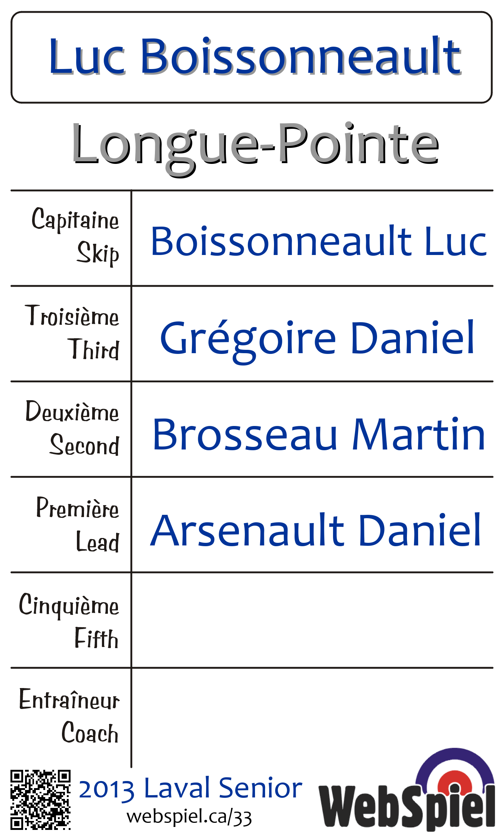
Task: Click the Deuxième Second position label
Action: pos(72,428)
